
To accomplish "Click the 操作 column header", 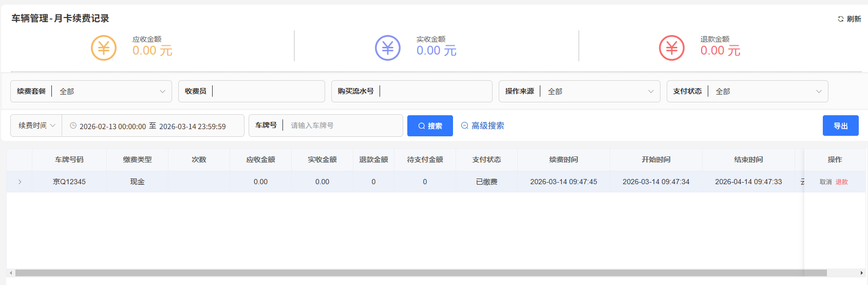I will point(835,159).
